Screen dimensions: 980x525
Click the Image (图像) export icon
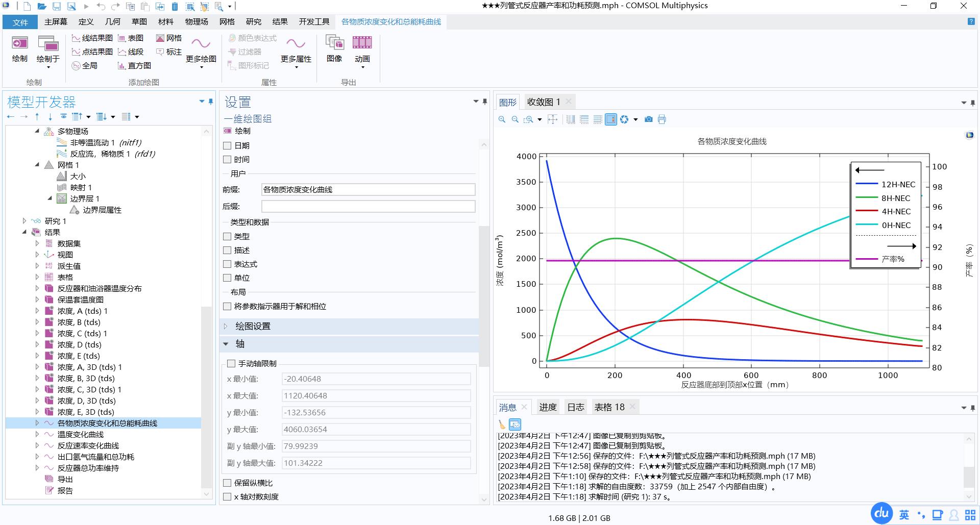coord(334,49)
